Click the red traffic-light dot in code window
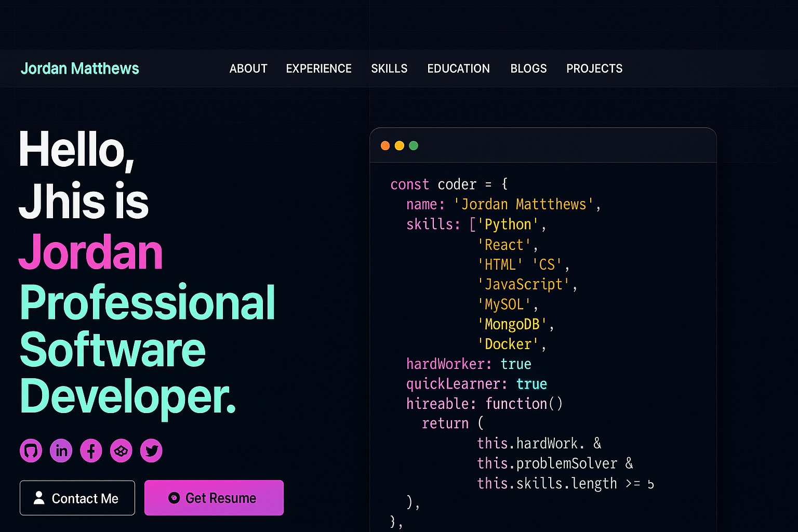The image size is (798, 532). click(385, 145)
